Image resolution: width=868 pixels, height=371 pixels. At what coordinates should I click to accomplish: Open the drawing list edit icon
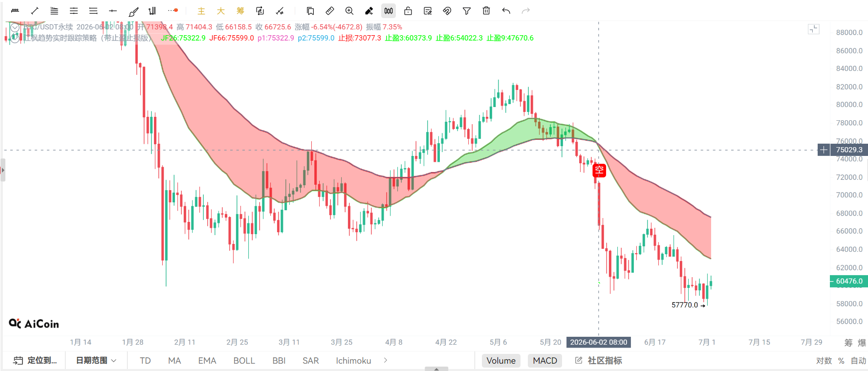pos(428,11)
